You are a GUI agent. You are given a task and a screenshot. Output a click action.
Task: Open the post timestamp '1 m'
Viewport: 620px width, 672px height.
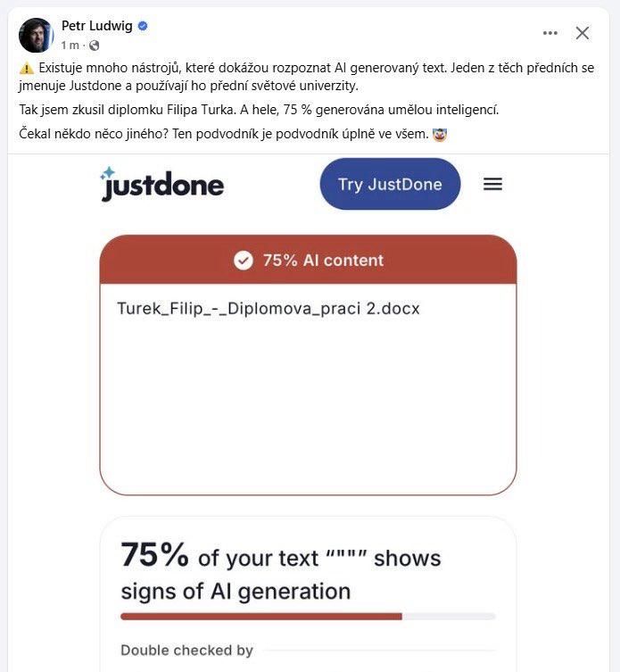coord(70,45)
